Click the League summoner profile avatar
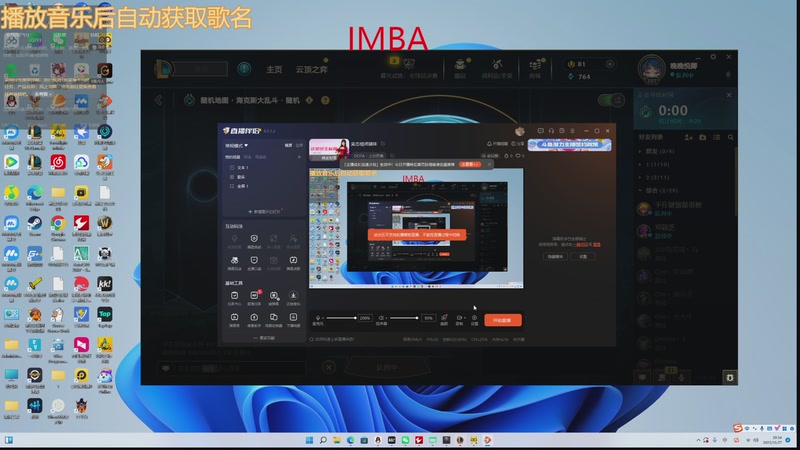The width and height of the screenshot is (800, 450). 652,70
